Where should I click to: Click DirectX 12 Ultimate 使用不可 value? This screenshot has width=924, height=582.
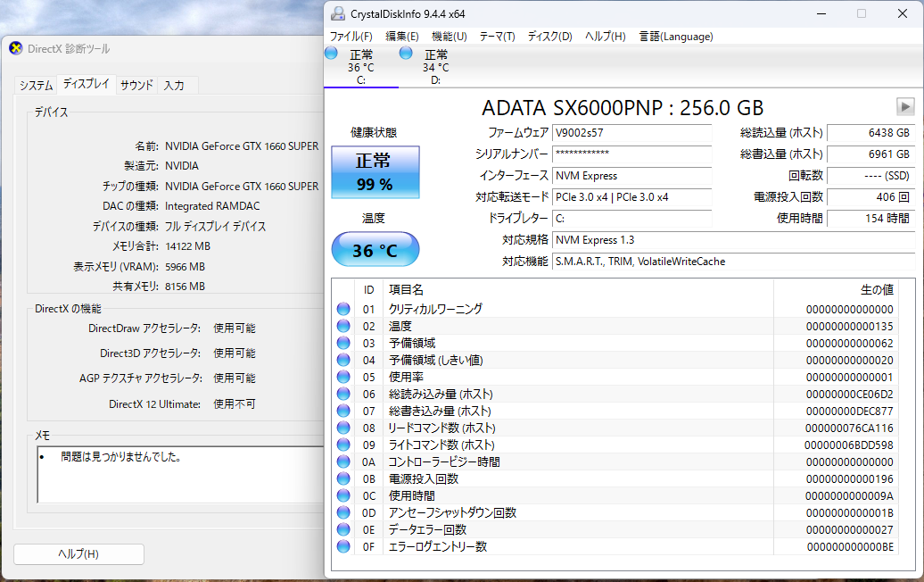click(235, 404)
